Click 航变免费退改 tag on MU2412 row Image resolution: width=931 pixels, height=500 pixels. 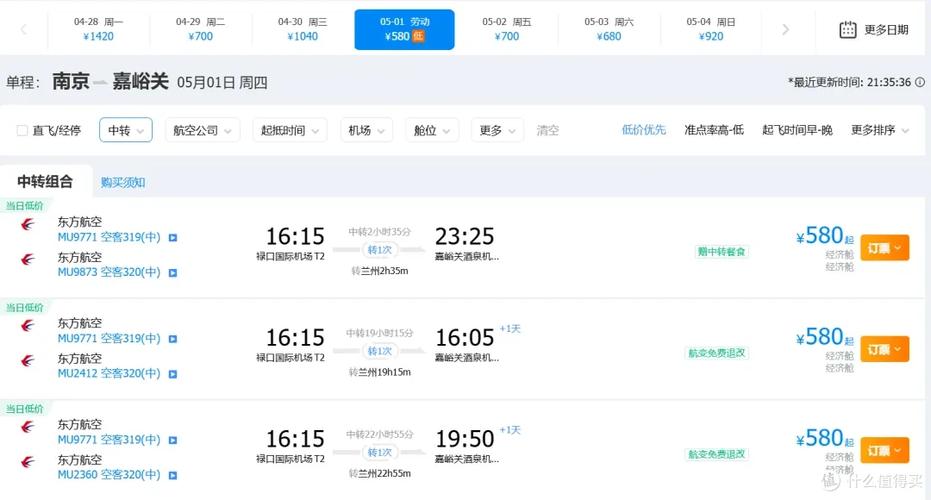717,353
